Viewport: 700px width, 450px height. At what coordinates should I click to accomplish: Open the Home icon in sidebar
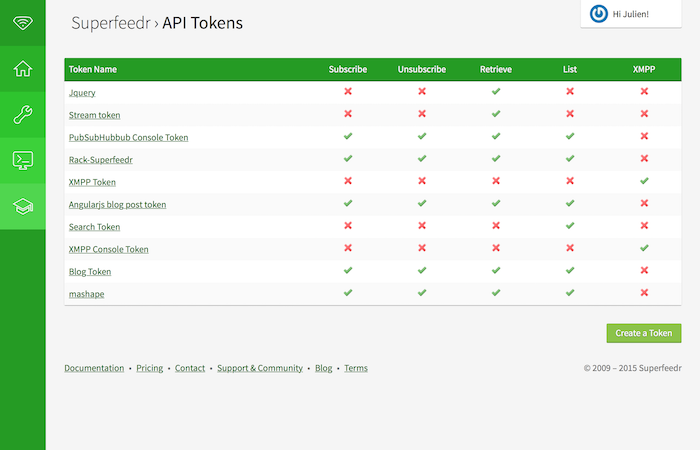(23, 69)
